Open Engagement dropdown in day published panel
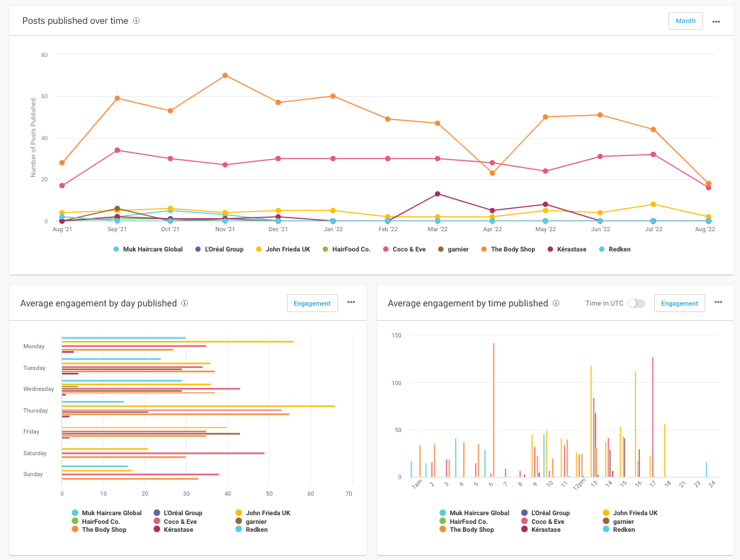 312,303
